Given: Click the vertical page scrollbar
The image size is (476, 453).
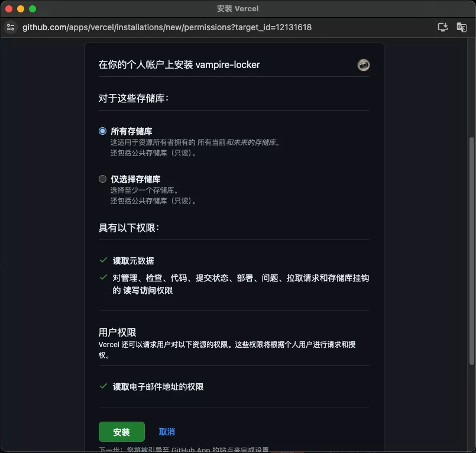Looking at the screenshot, I should [471, 251].
